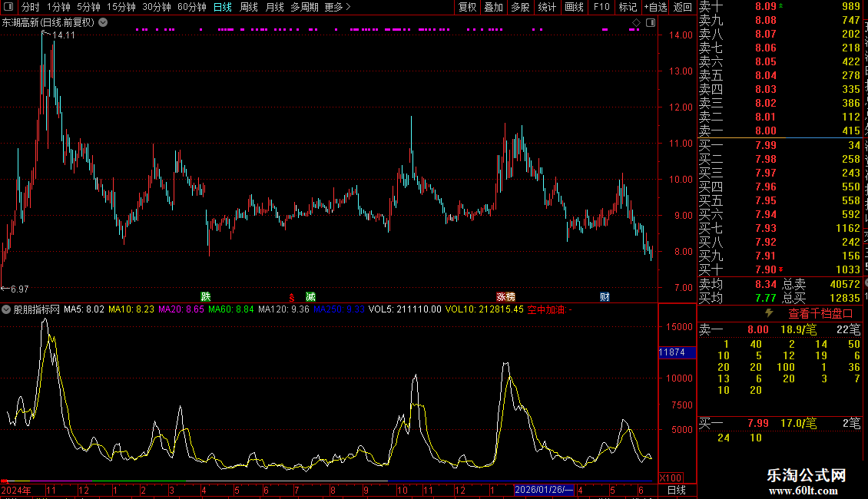Select the 1分钟 period
This screenshot has width=868, height=499.
58,7
